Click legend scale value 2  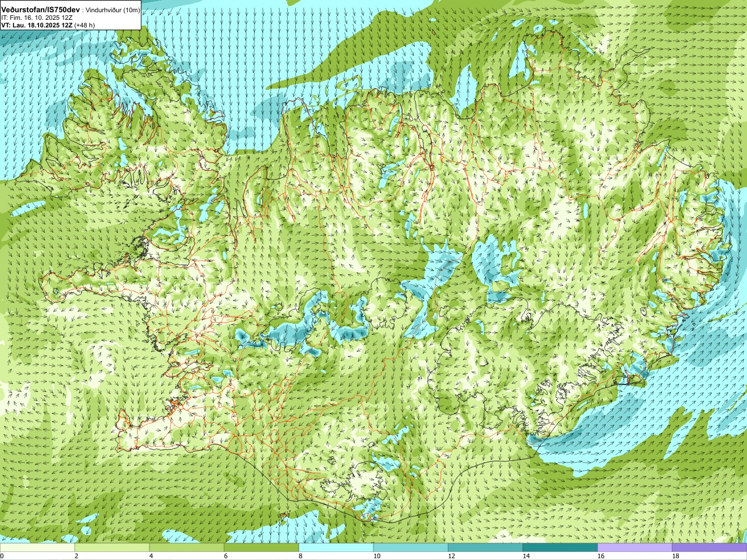(76, 556)
